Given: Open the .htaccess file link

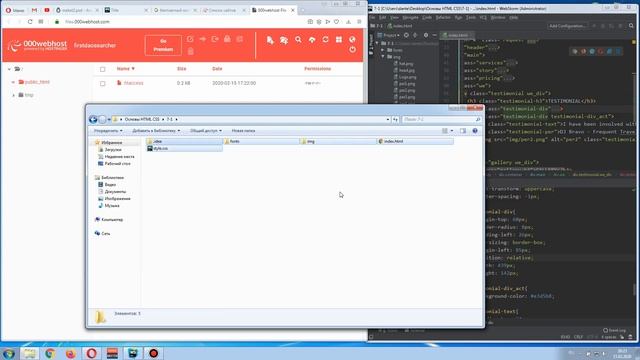Looking at the screenshot, I should coord(133,83).
